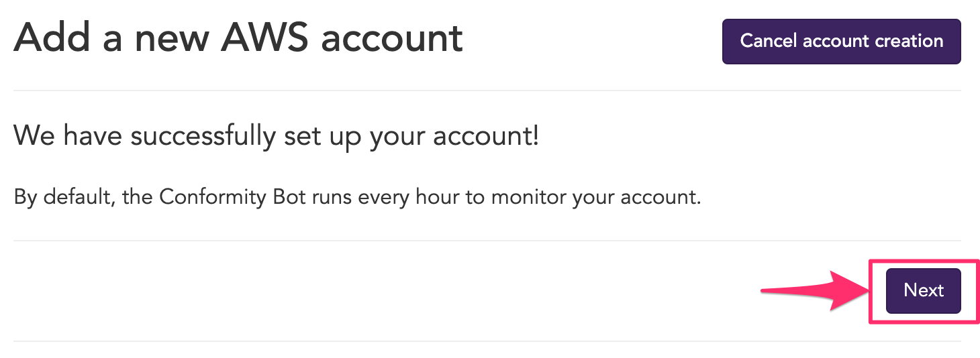Click the word "account" in the page title
The height and width of the screenshot is (358, 980).
click(x=391, y=38)
